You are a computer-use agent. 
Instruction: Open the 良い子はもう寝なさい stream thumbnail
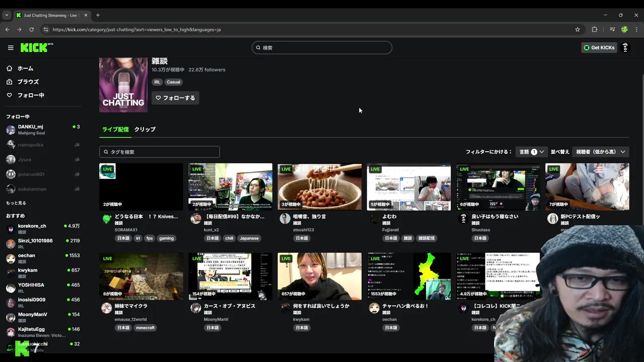click(x=498, y=187)
